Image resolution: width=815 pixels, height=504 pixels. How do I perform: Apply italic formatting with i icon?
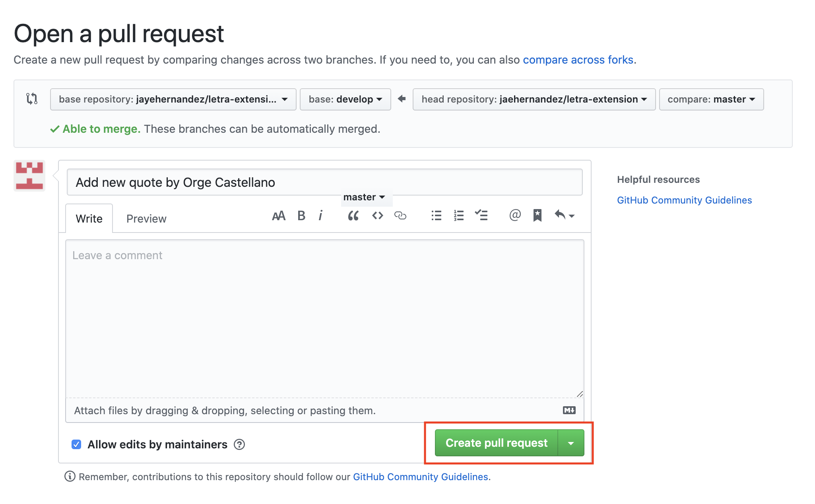coord(320,216)
